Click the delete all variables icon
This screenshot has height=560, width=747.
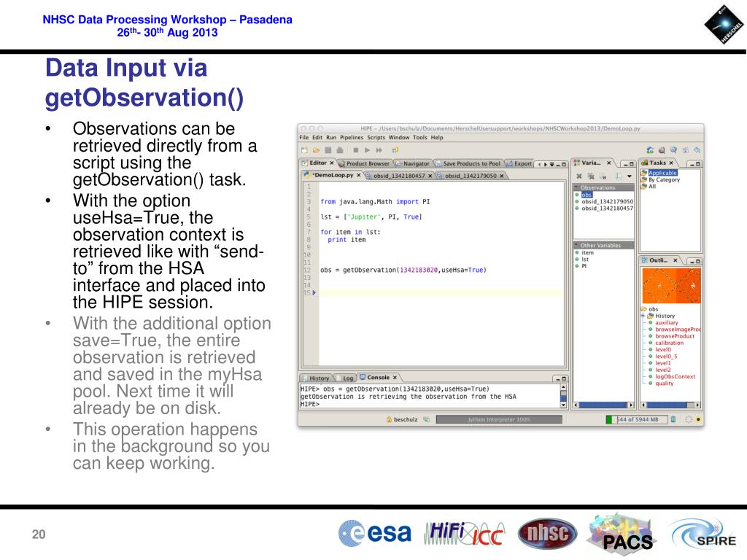point(591,176)
